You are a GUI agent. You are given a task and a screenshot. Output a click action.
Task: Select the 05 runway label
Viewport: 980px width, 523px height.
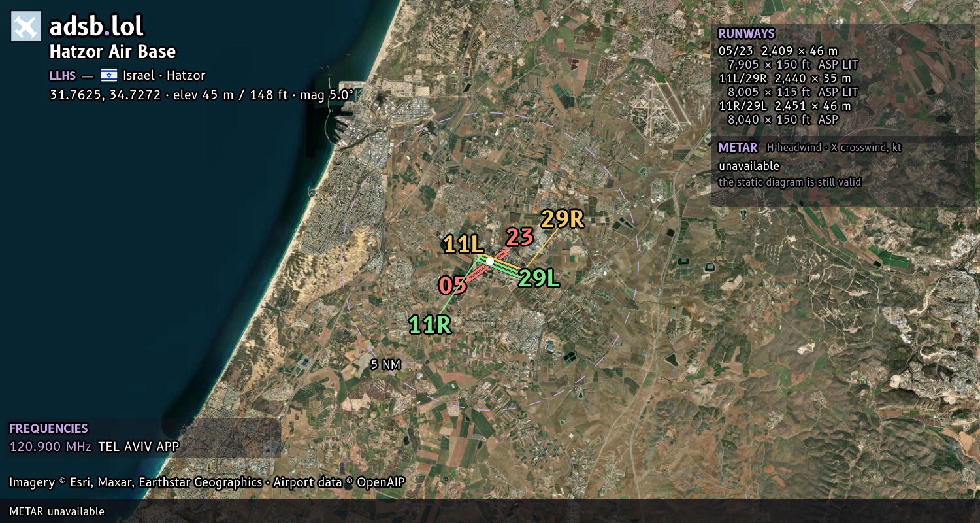click(x=452, y=285)
